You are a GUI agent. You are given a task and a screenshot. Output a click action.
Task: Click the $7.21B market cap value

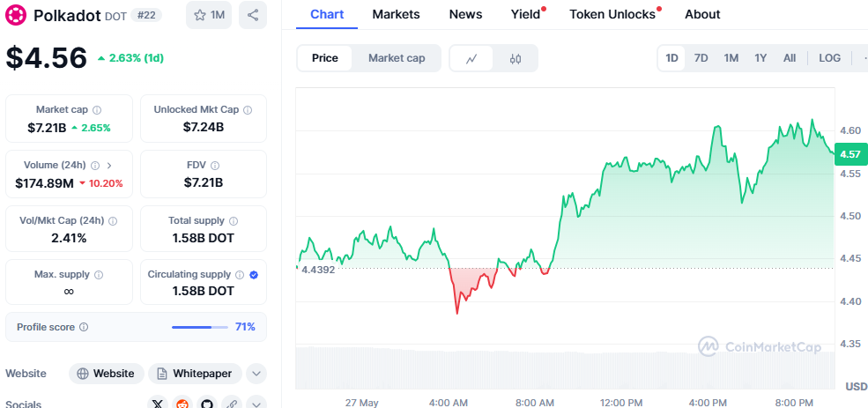pyautogui.click(x=47, y=128)
